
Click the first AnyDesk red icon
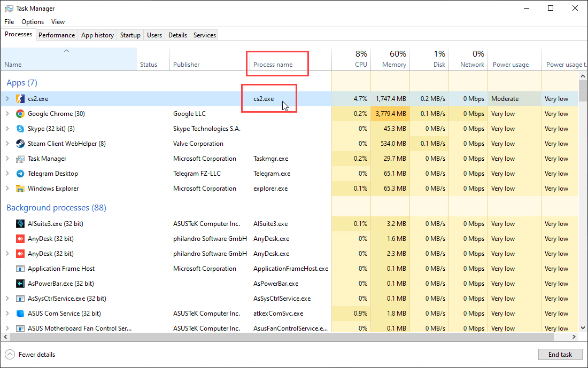(x=20, y=239)
